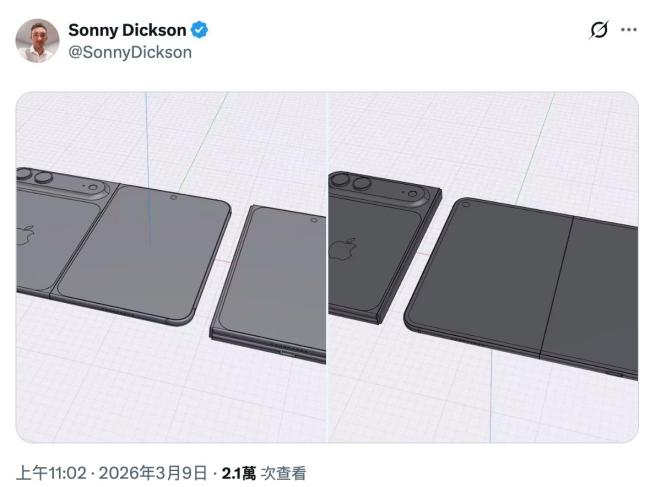Click the folded phone in left image
This screenshot has height=487, width=650.
point(269,284)
